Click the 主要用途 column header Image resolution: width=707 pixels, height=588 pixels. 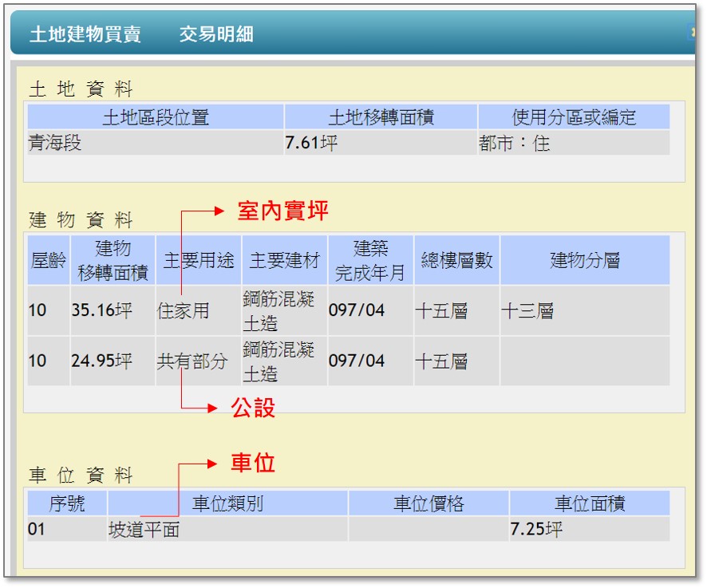point(199,260)
